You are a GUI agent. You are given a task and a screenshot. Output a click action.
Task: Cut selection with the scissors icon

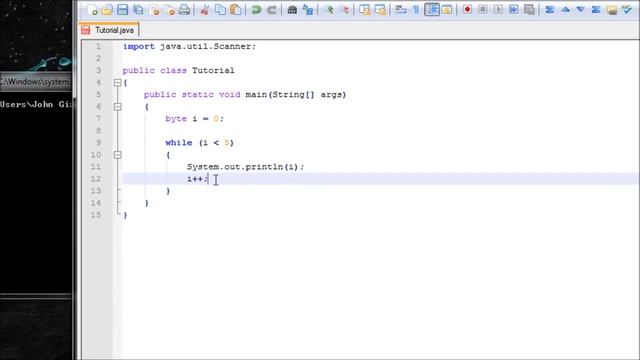[x=204, y=10]
